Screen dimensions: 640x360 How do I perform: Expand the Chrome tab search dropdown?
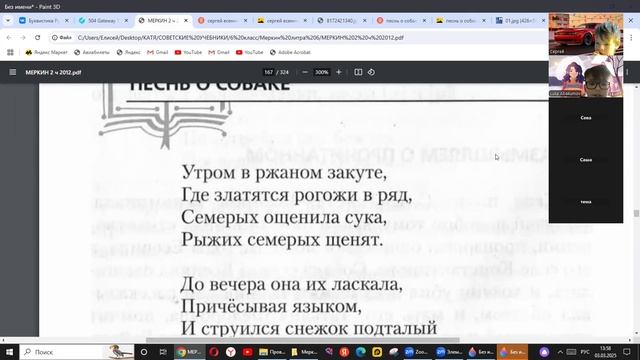[8, 20]
